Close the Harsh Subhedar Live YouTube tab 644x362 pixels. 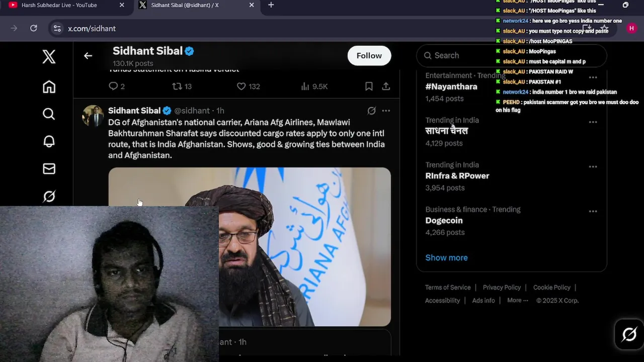(x=122, y=5)
